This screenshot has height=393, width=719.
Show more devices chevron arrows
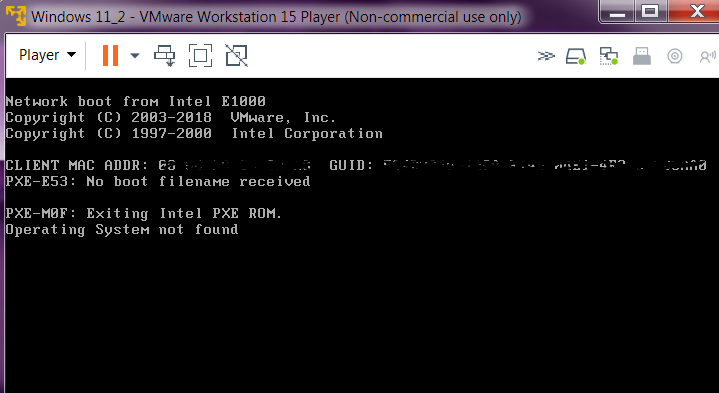click(546, 56)
